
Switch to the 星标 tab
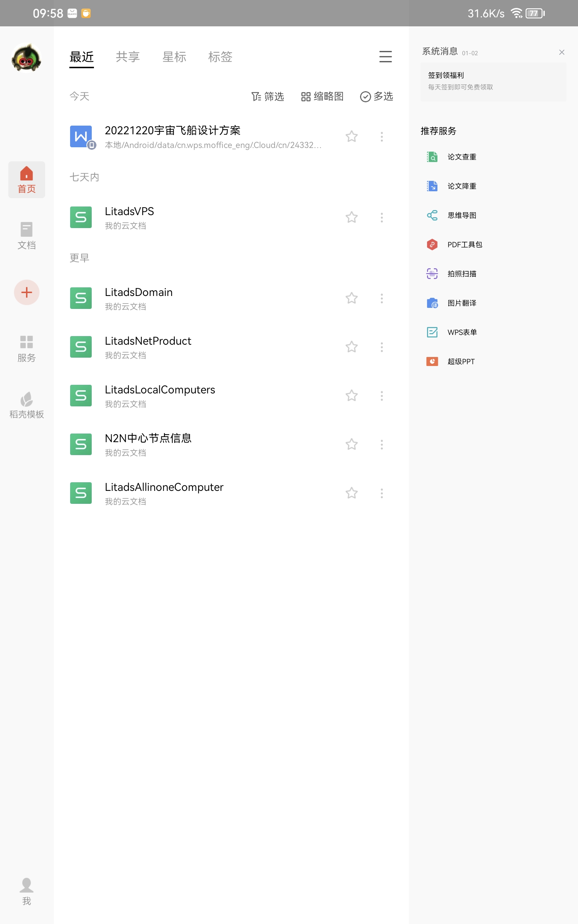click(x=174, y=57)
